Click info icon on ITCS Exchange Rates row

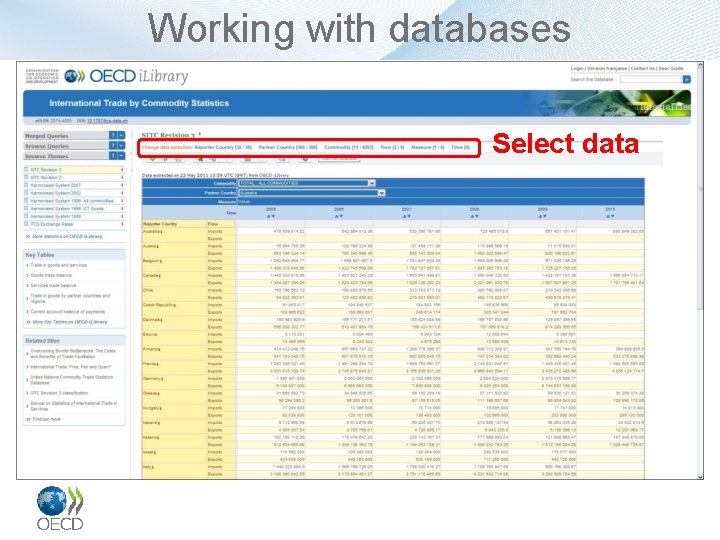click(x=122, y=224)
